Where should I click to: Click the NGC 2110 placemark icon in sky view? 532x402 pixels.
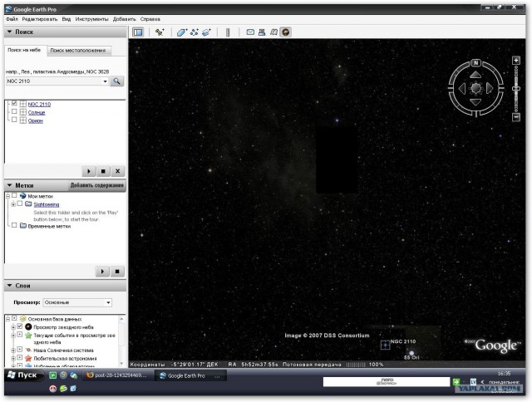point(385,345)
